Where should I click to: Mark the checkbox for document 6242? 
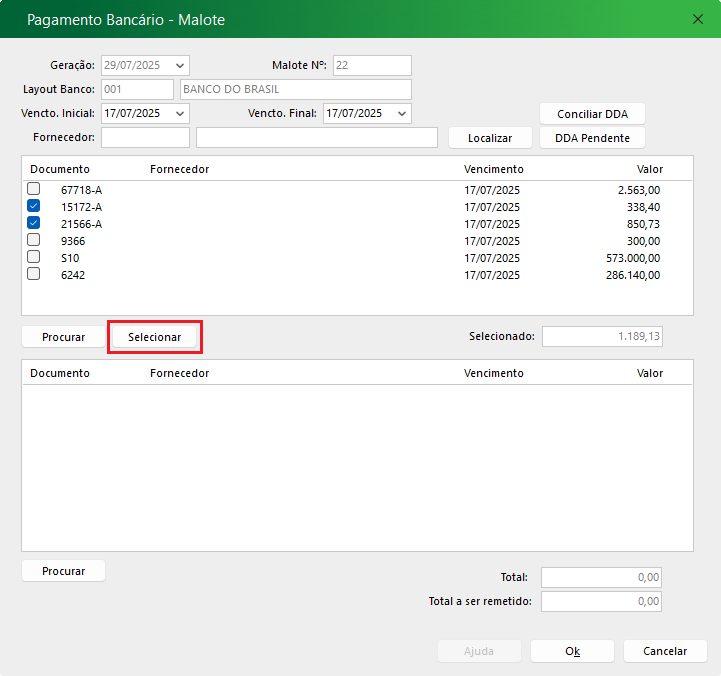point(34,274)
